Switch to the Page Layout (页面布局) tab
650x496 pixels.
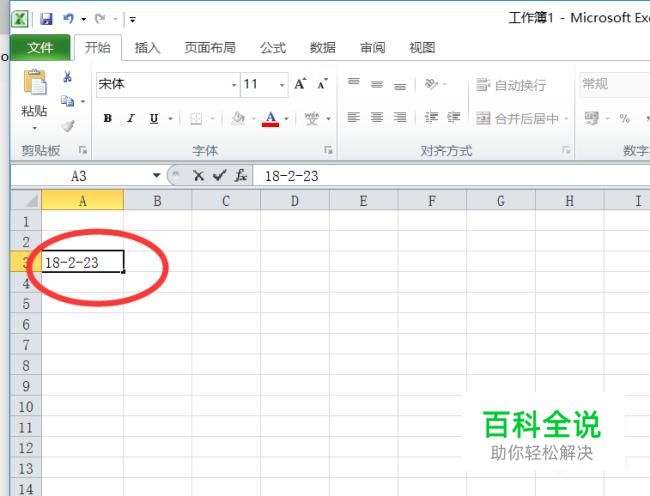click(x=210, y=48)
